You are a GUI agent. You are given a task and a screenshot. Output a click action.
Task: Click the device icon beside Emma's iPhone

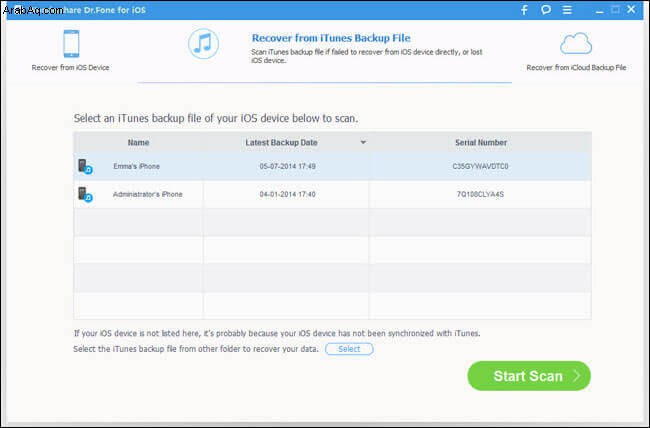85,166
